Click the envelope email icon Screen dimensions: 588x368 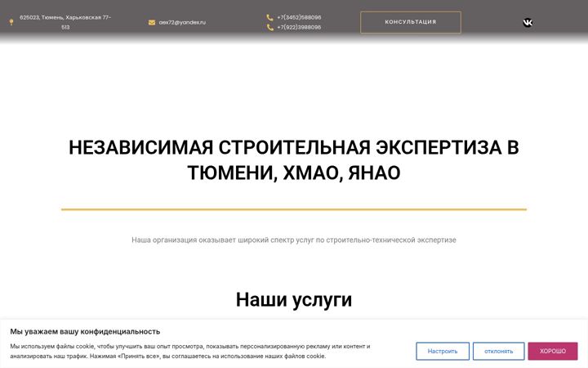point(152,23)
